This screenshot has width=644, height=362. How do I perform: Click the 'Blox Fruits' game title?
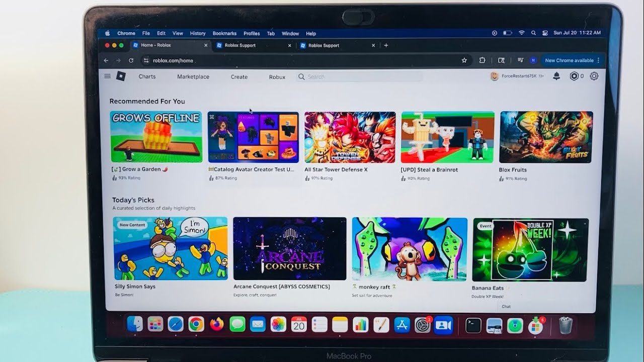coord(513,170)
